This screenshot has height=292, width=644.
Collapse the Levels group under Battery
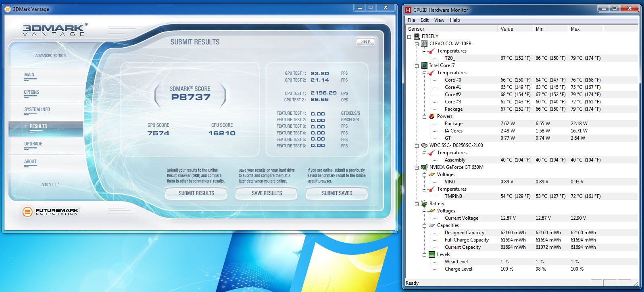click(x=425, y=254)
